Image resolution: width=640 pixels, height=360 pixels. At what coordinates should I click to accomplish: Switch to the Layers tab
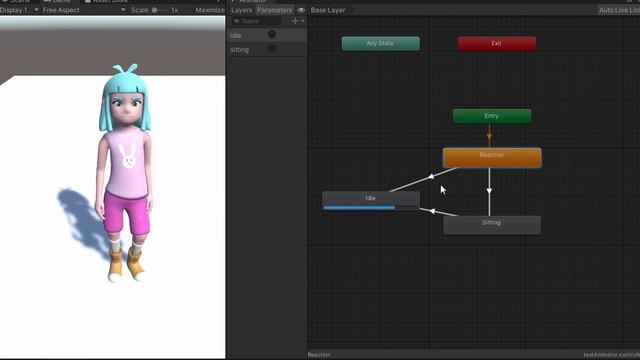[241, 10]
